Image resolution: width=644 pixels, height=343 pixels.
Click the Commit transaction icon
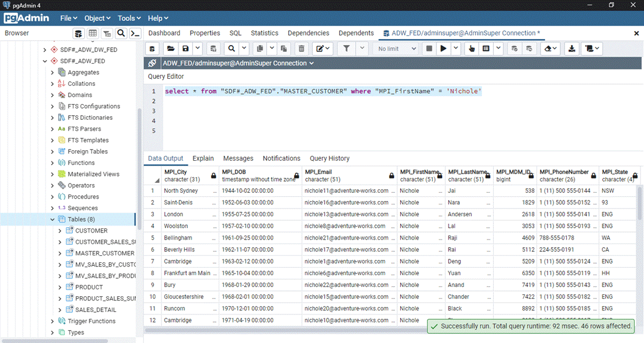pos(514,48)
